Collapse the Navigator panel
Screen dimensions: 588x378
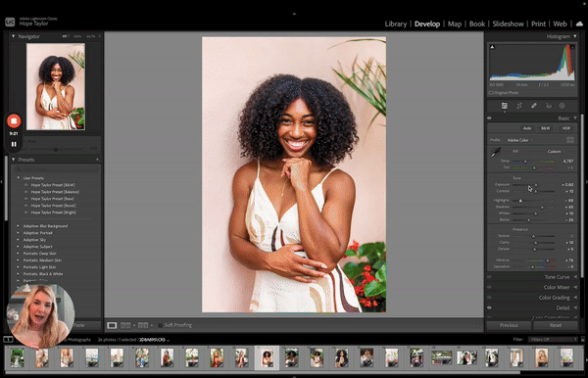tap(14, 36)
